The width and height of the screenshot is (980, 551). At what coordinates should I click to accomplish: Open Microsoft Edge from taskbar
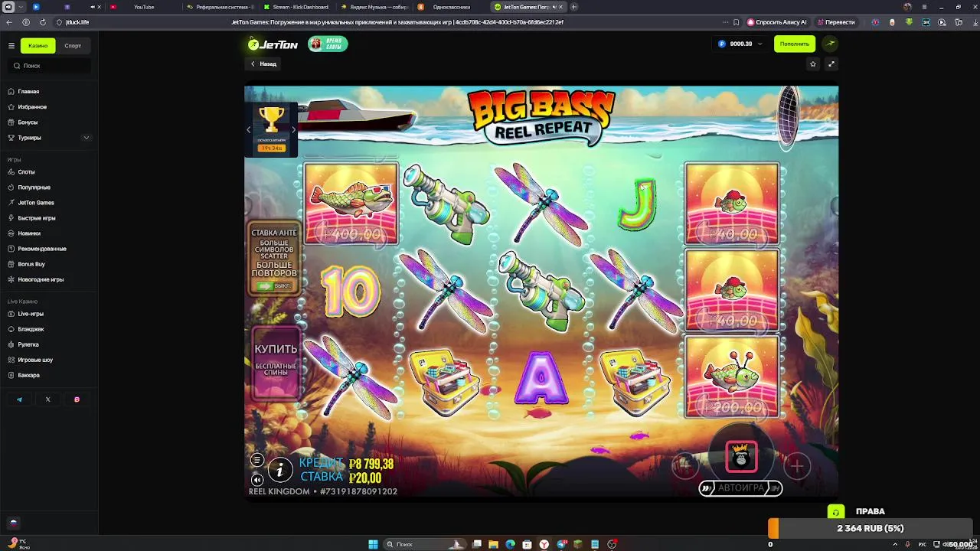511,544
